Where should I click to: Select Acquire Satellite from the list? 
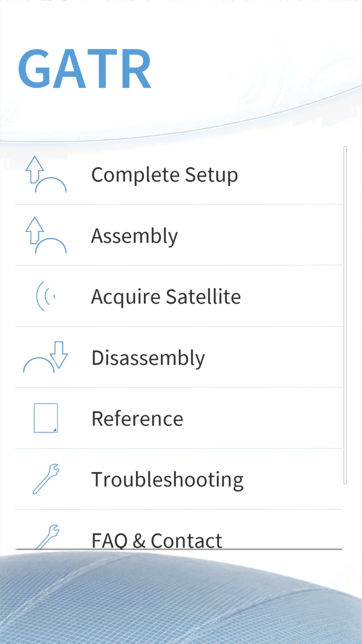pos(179,296)
